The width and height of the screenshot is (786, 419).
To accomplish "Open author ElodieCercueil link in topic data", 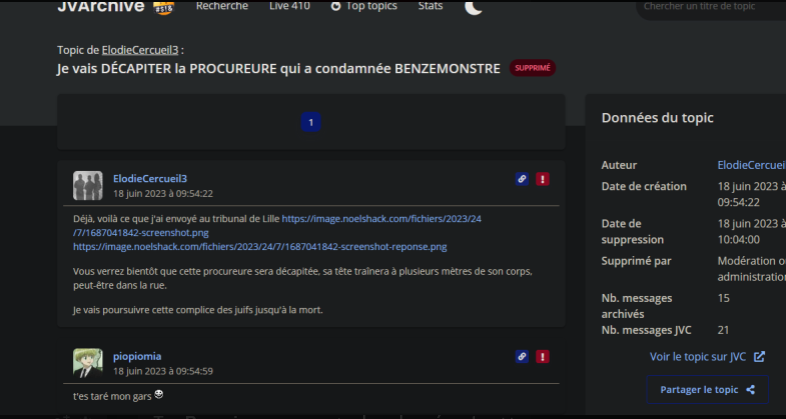I will pyautogui.click(x=751, y=165).
